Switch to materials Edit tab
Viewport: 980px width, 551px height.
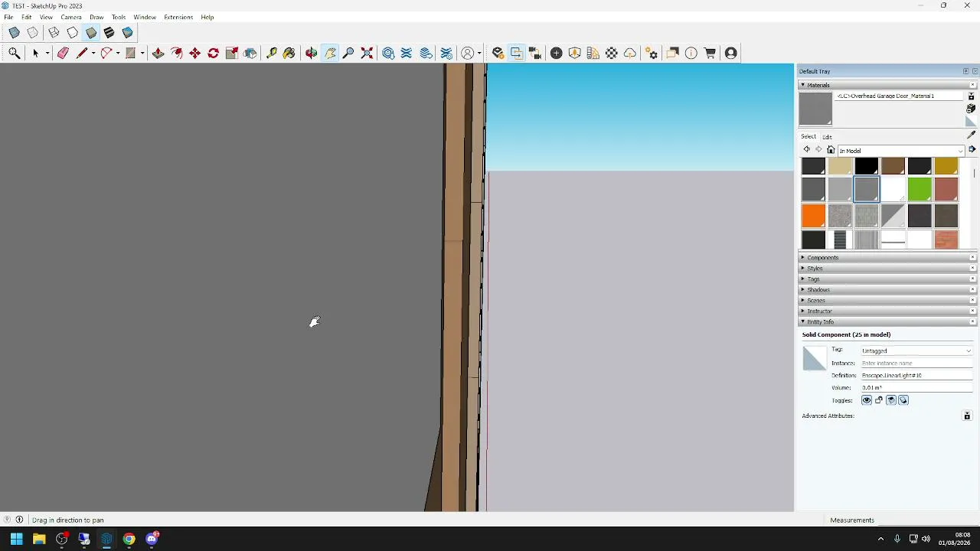[x=828, y=137]
